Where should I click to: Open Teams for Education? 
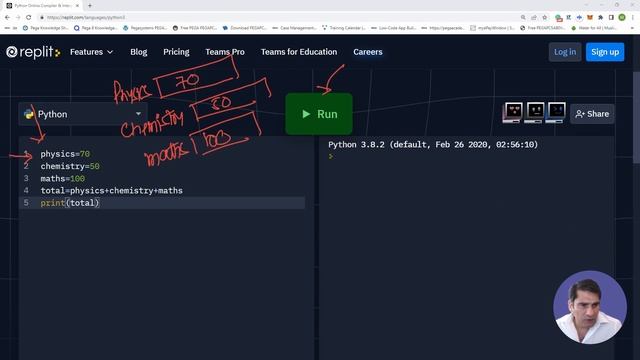(x=299, y=52)
